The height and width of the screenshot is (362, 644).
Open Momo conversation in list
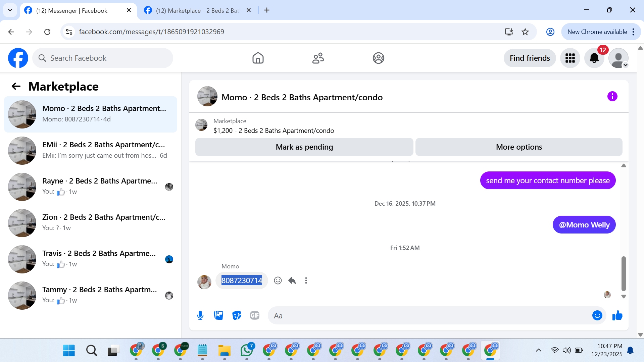[x=91, y=114]
